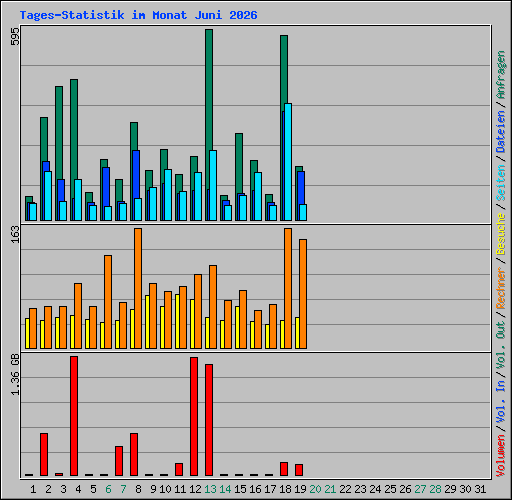The image size is (512, 500).
Task: Click the red Volumen bar for day 13
Action: [209, 420]
